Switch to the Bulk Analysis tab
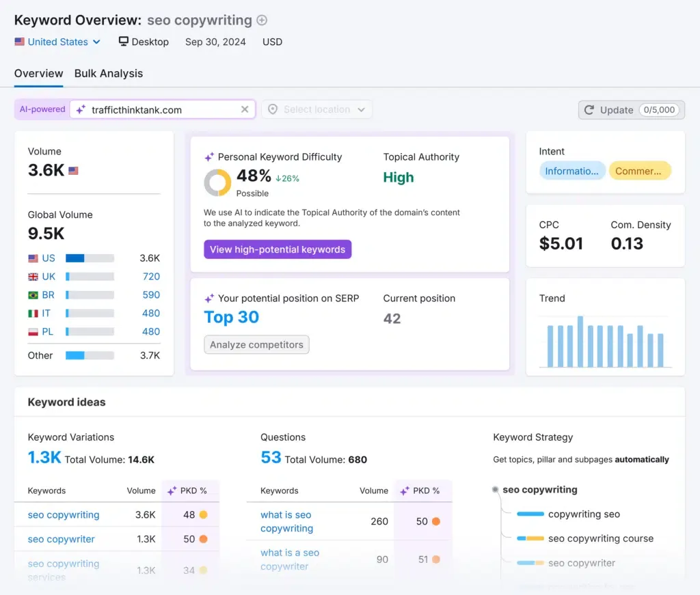Viewport: 700px width, 595px height. click(x=109, y=73)
